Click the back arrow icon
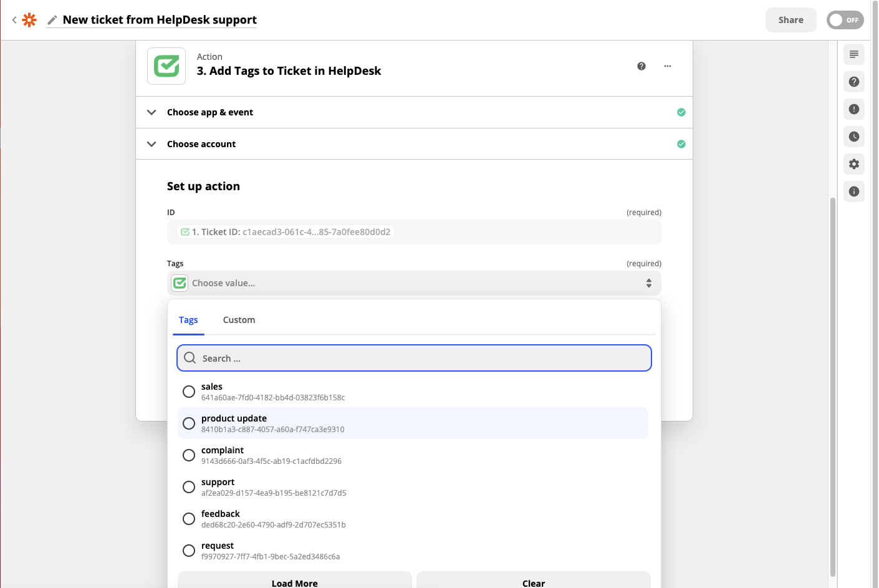879x588 pixels. pyautogui.click(x=14, y=20)
